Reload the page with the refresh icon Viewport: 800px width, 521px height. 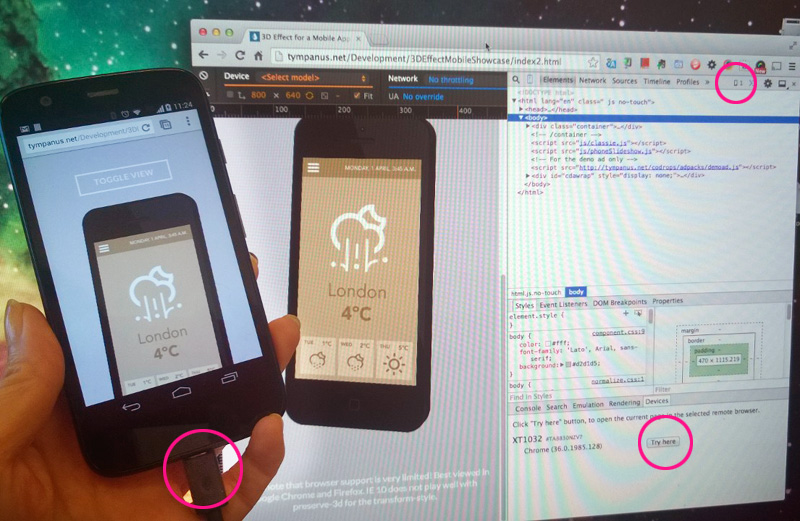click(240, 55)
